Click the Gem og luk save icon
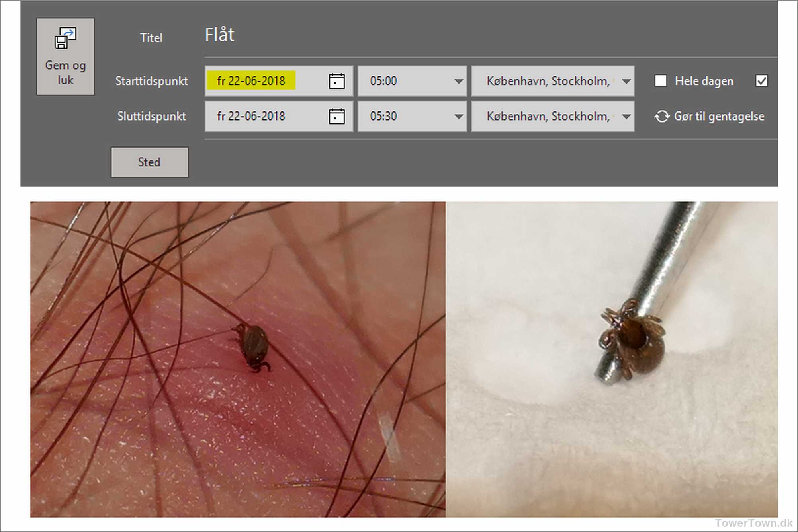The height and width of the screenshot is (532, 798). [x=65, y=39]
